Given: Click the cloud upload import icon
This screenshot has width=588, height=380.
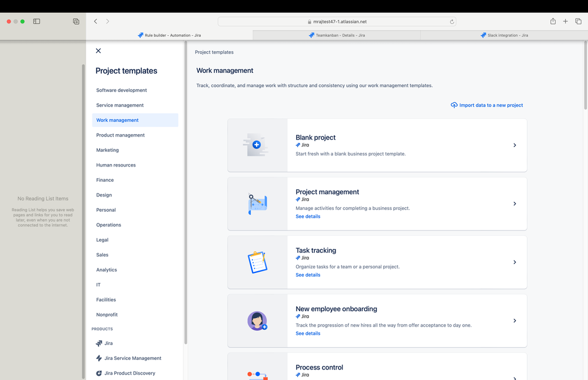Looking at the screenshot, I should 454,105.
